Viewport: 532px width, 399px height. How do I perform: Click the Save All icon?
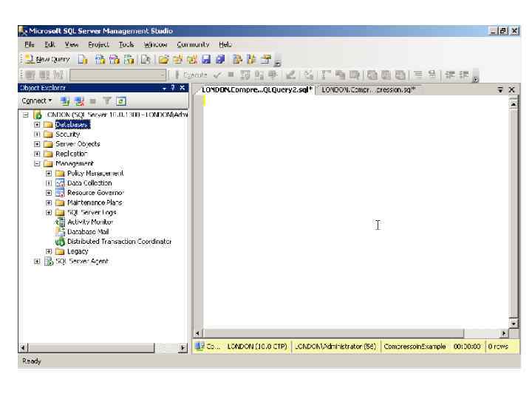tap(220, 60)
